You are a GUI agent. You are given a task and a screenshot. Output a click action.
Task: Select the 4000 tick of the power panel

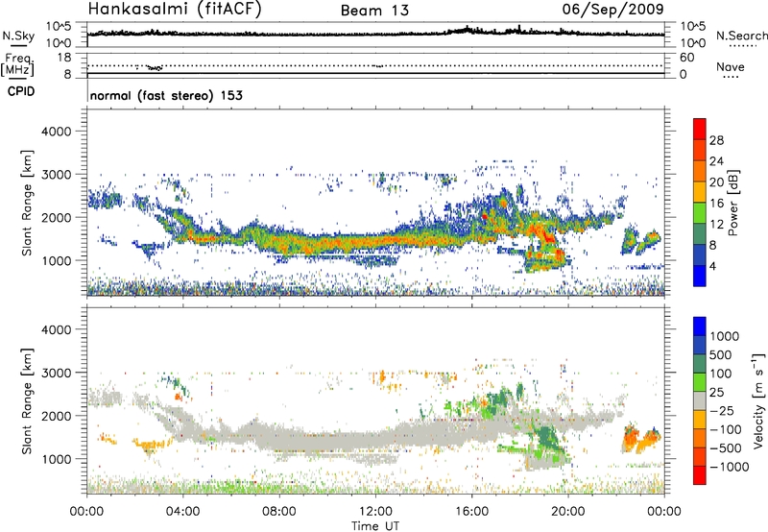coord(56,132)
